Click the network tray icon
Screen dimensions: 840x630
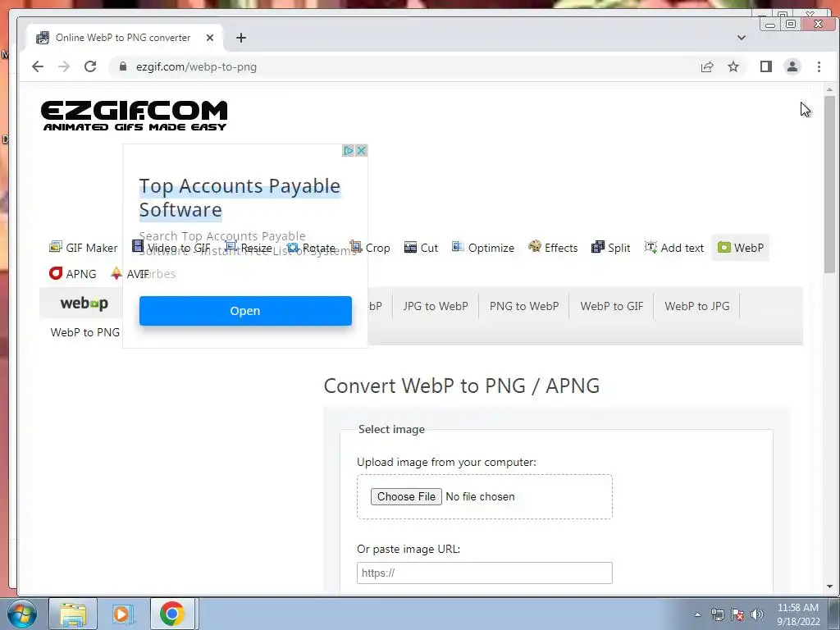[x=717, y=614]
